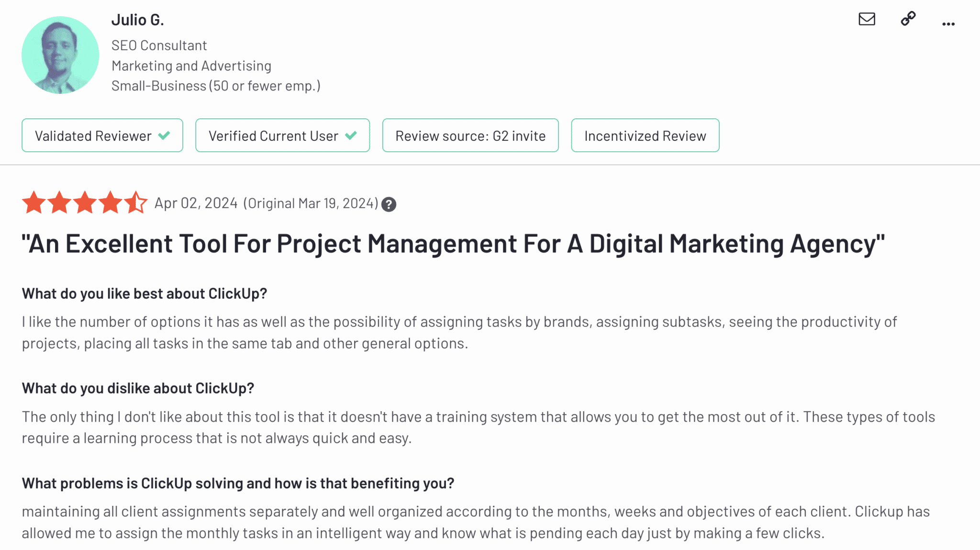Click the paragraph starting "I like the number of options"
This screenshot has width=980, height=550.
[x=459, y=332]
